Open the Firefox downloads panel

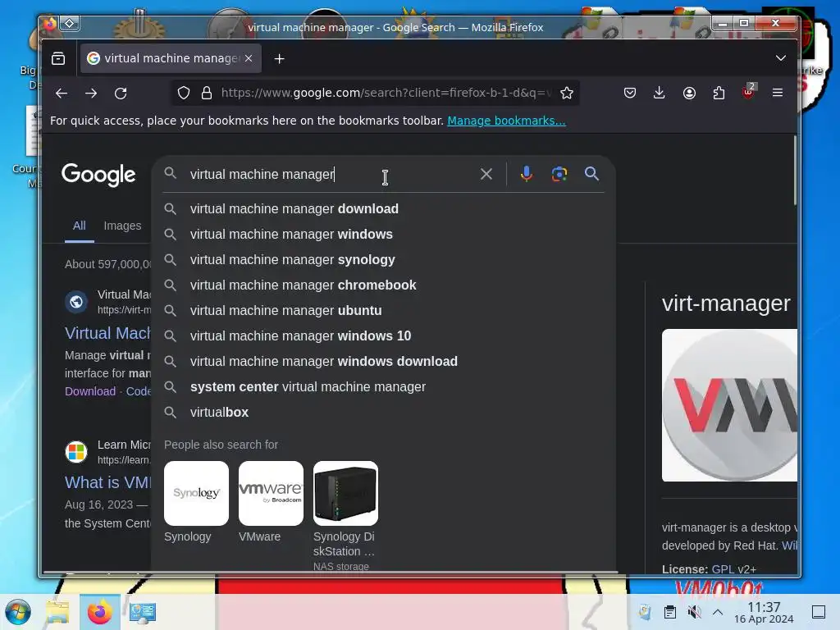pos(660,94)
